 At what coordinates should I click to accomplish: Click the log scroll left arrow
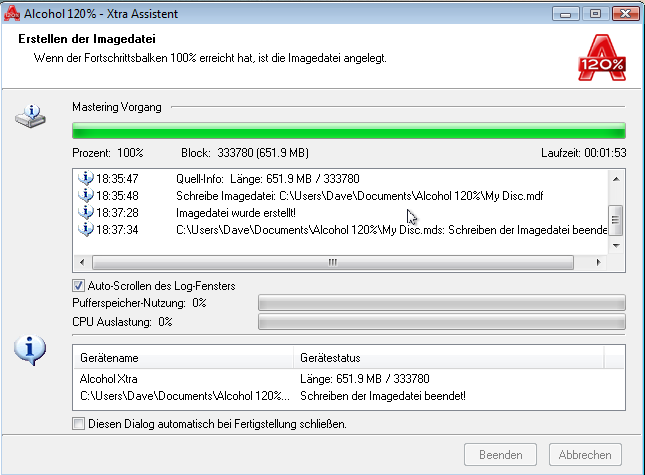click(82, 262)
